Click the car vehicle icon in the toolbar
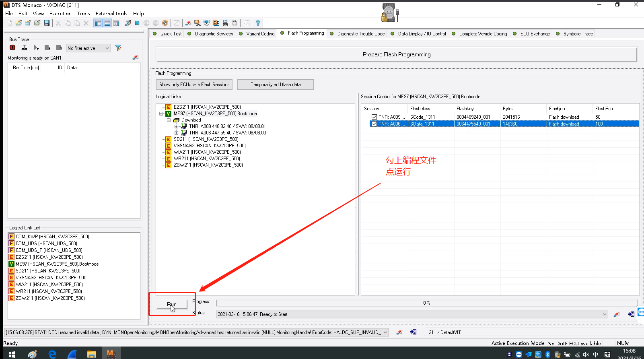Viewport: 644px width, 359px height. pyautogui.click(x=225, y=23)
